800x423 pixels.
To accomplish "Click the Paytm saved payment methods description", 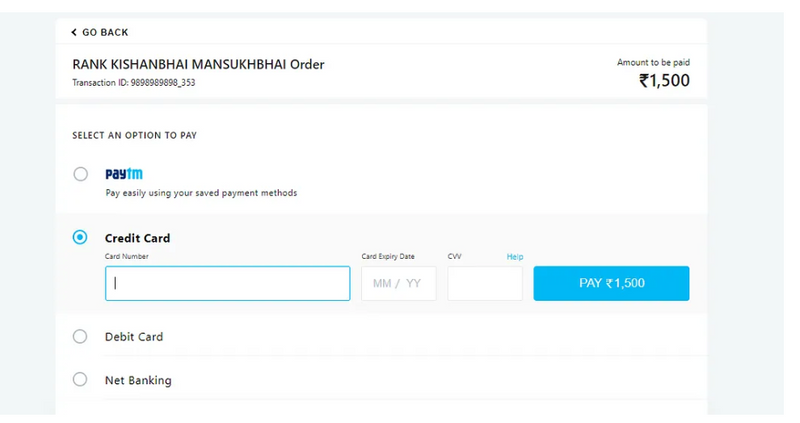I will 201,193.
